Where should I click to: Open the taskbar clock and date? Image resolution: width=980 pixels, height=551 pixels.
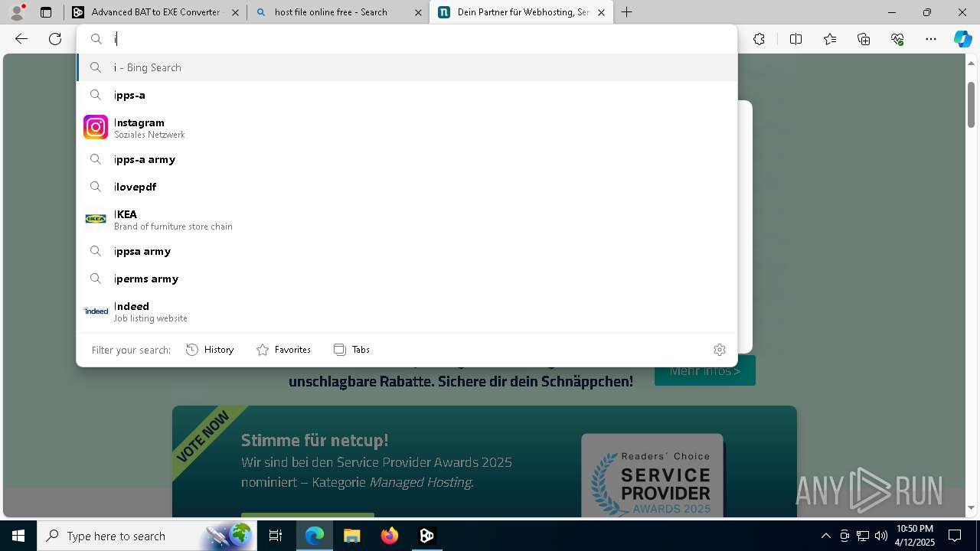pyautogui.click(x=915, y=536)
